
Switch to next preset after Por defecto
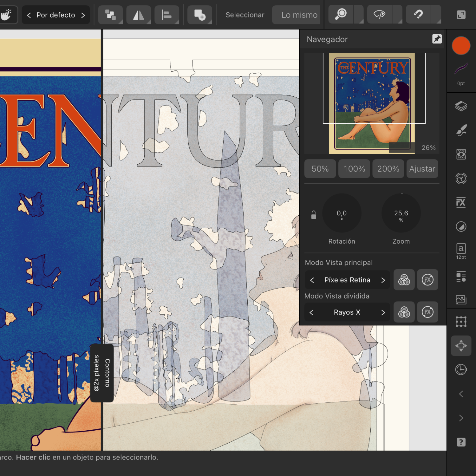coord(83,15)
